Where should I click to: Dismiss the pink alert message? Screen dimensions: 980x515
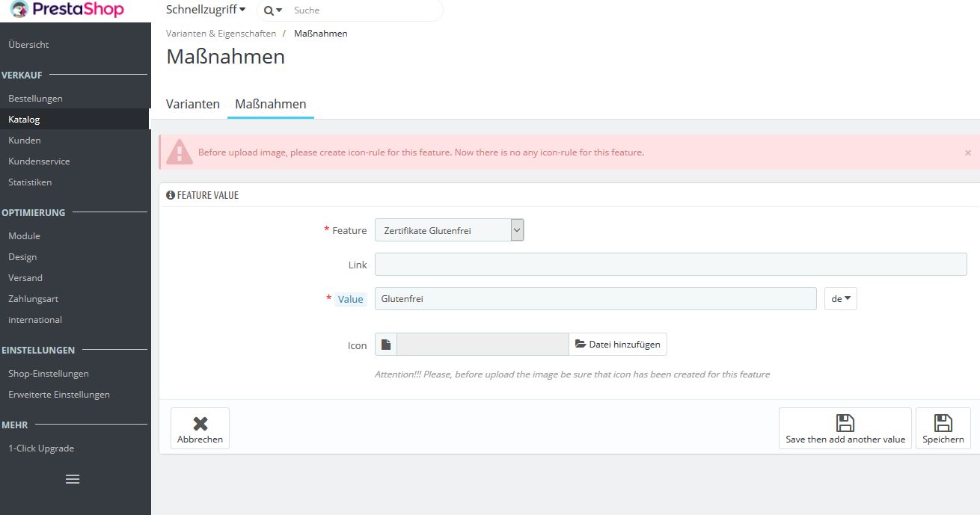click(967, 152)
